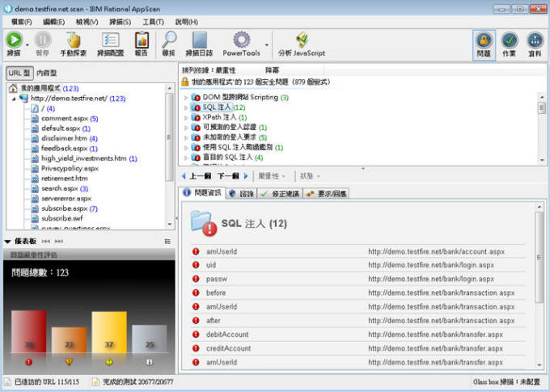Expand DOM Scripting issue group
Image resolution: width=550 pixels, height=392 pixels.
(x=185, y=98)
